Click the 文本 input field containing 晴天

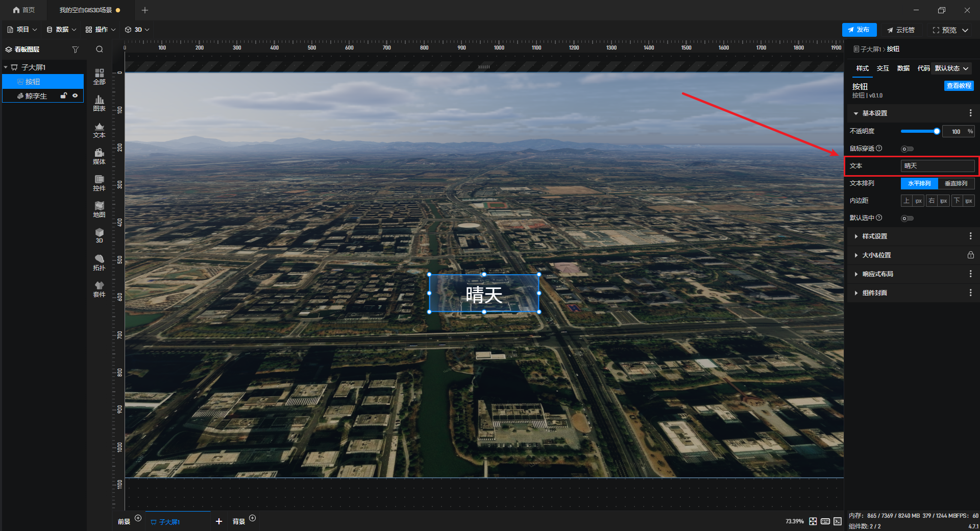tap(938, 166)
